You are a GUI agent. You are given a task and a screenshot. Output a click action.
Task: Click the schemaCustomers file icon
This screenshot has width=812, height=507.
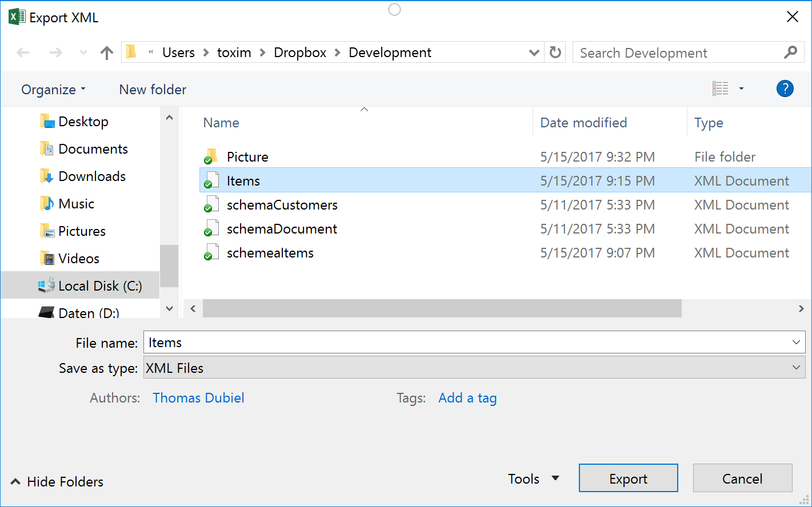click(211, 205)
